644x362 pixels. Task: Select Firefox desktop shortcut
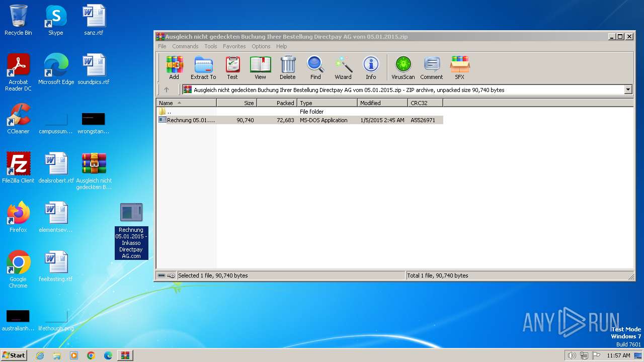point(18,217)
